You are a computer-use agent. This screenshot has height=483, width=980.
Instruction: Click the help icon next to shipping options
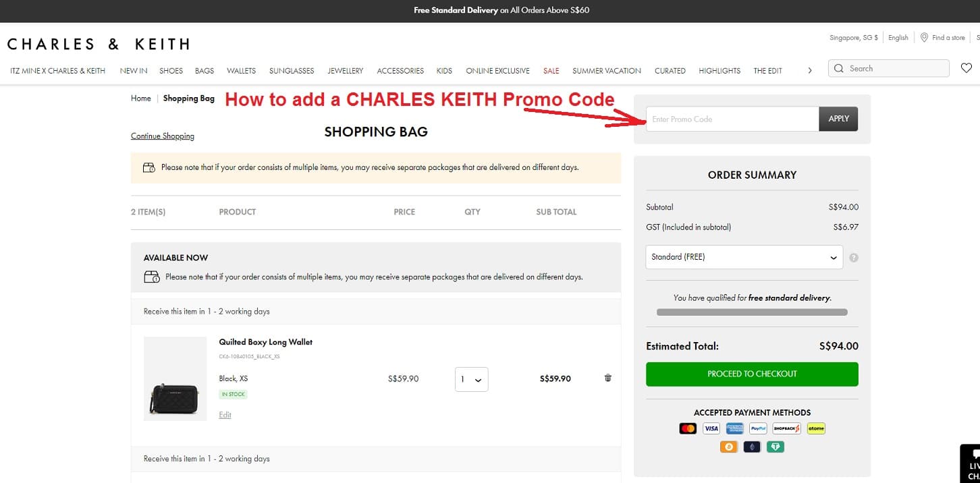[x=853, y=257]
